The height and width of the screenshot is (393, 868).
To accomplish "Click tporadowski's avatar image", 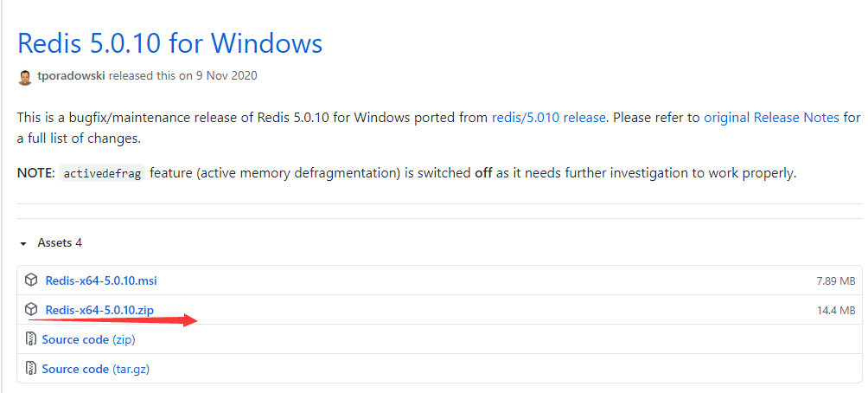I will point(25,76).
